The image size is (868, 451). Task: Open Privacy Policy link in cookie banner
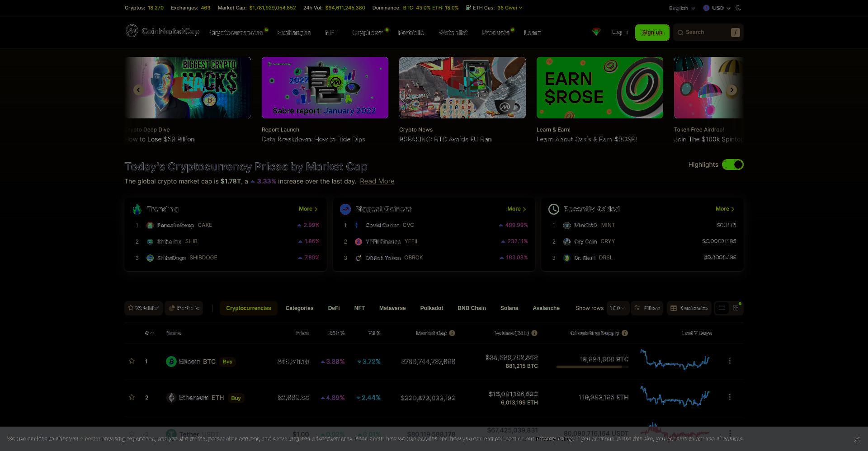tap(555, 439)
